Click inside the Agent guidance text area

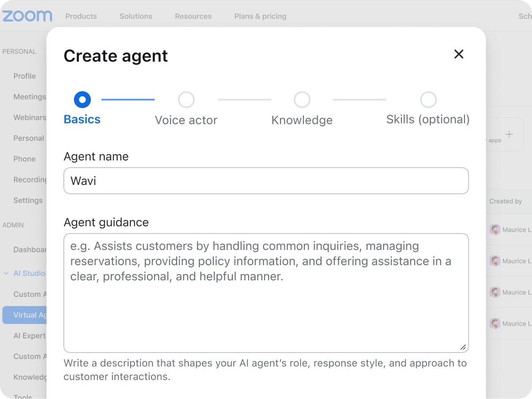266,293
